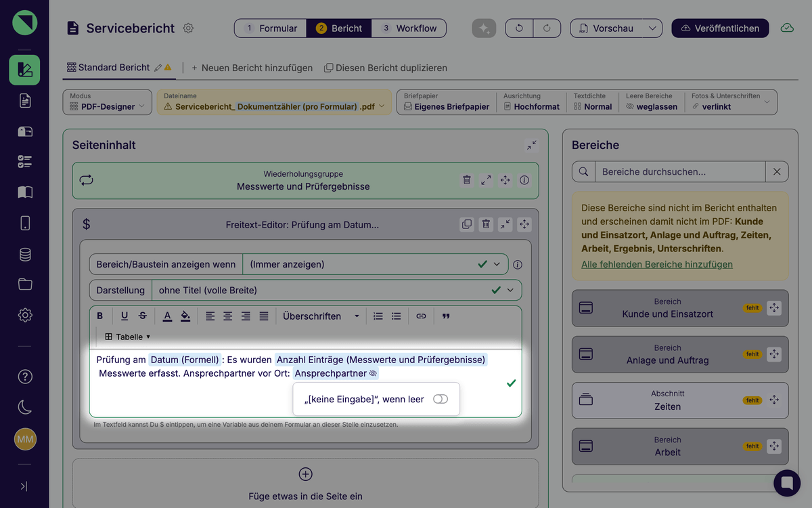Switch to the Workflow step tab
The width and height of the screenshot is (812, 508).
(x=409, y=28)
